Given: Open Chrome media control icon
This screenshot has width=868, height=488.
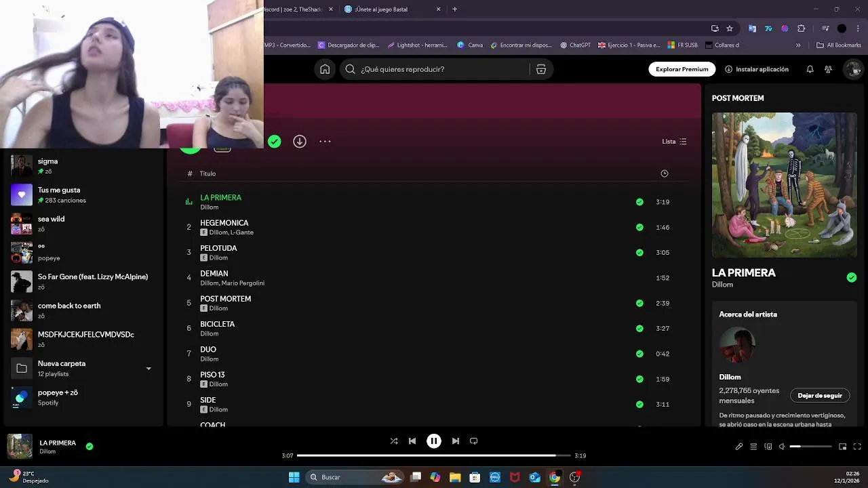Looking at the screenshot, I should tap(825, 28).
